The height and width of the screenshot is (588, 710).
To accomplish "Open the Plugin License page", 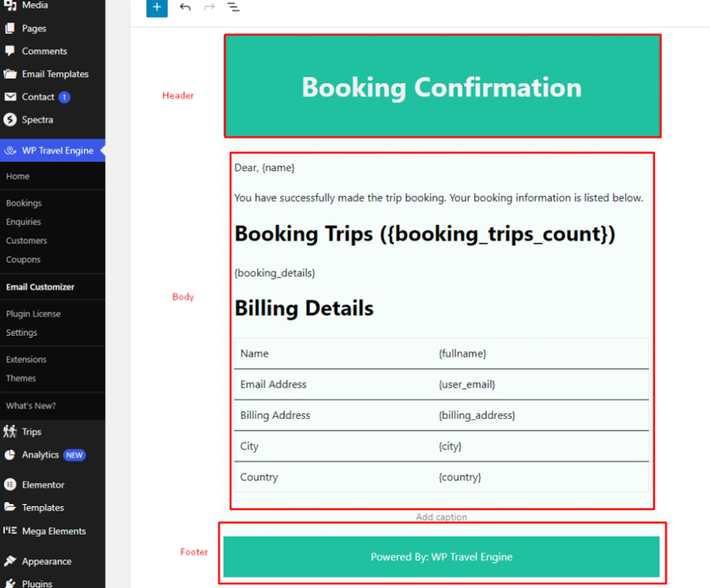I will pos(33,314).
